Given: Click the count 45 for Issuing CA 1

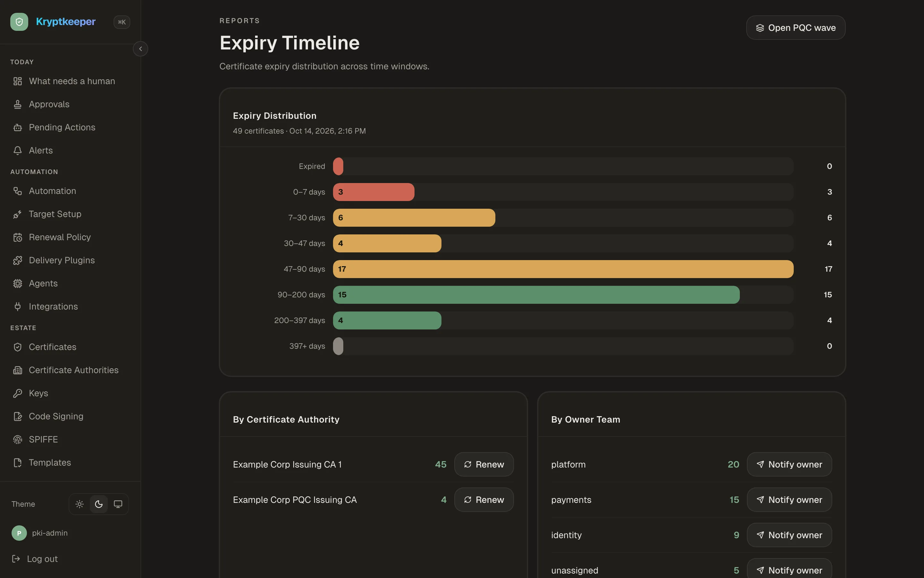Looking at the screenshot, I should pos(441,464).
